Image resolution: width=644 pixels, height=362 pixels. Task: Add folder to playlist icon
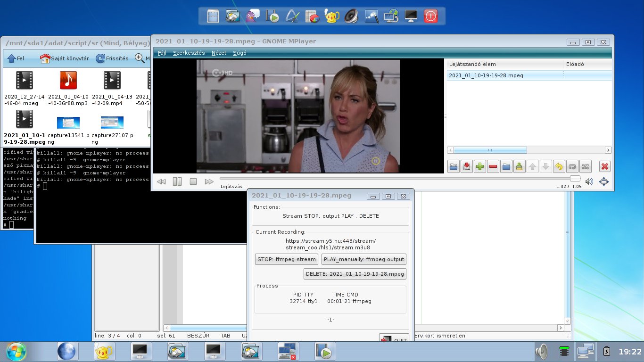506,166
